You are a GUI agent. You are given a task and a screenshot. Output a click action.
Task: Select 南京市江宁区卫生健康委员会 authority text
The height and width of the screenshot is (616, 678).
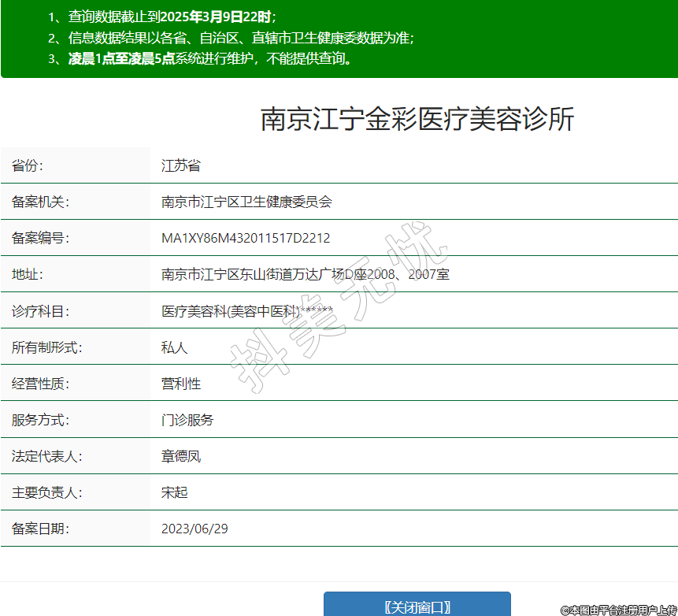(x=246, y=202)
